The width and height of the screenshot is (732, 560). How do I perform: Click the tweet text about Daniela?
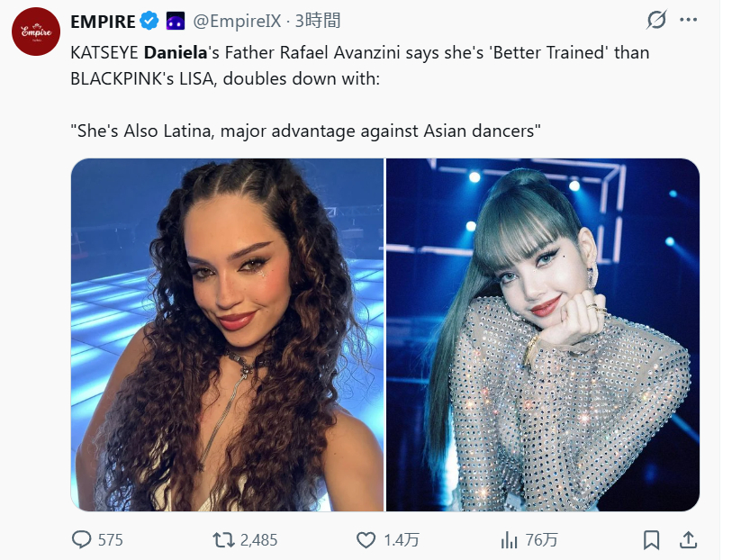coord(359,92)
